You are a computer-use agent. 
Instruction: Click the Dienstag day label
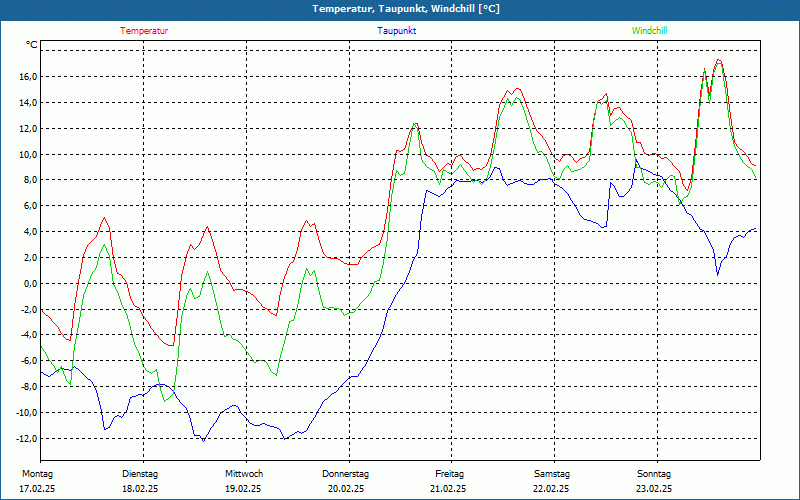coord(140,474)
